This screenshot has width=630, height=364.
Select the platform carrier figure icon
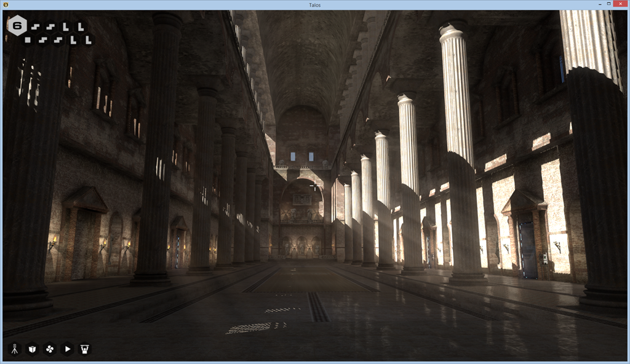(x=85, y=349)
